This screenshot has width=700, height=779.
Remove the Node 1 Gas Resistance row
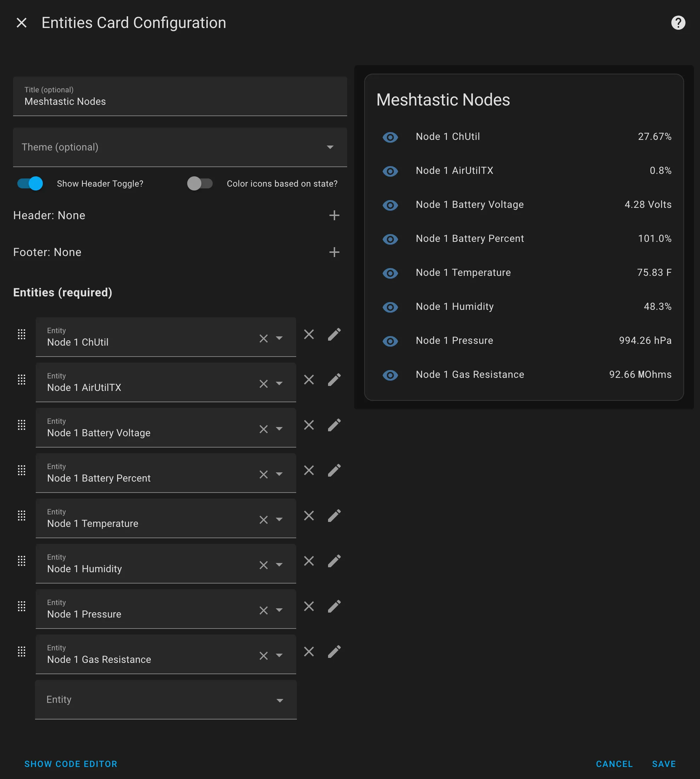(309, 652)
